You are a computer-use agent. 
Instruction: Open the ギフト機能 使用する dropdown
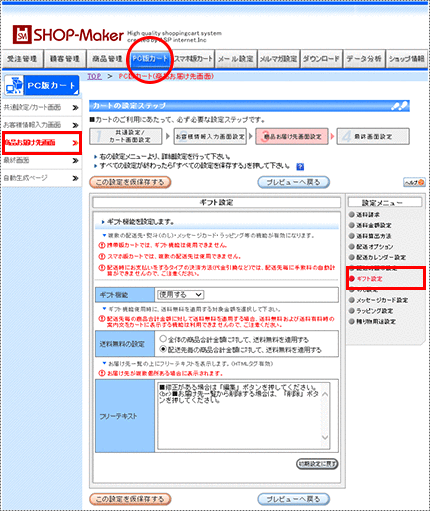click(x=180, y=295)
